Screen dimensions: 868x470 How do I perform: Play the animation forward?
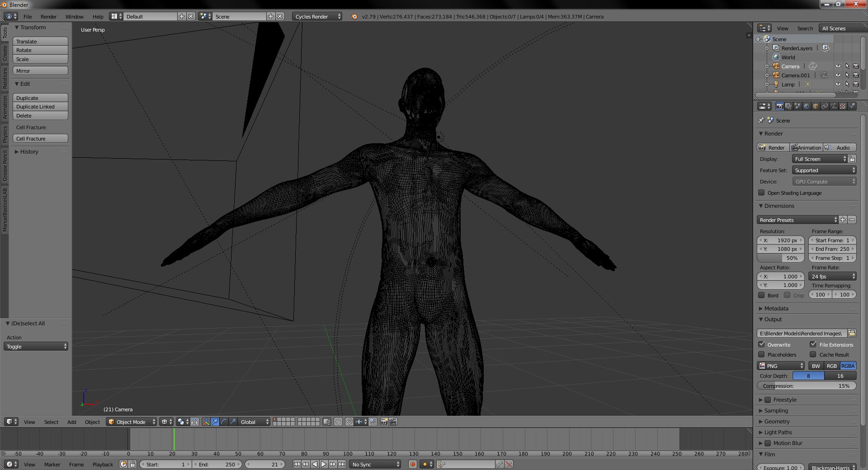324,464
